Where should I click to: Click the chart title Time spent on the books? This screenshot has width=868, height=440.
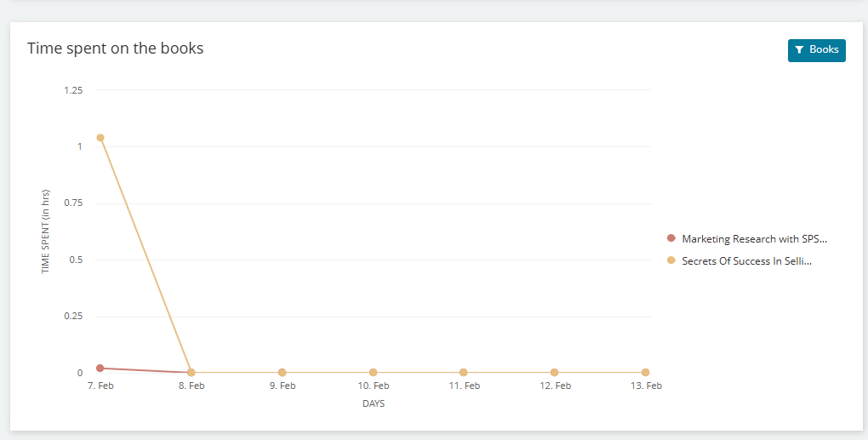point(116,49)
